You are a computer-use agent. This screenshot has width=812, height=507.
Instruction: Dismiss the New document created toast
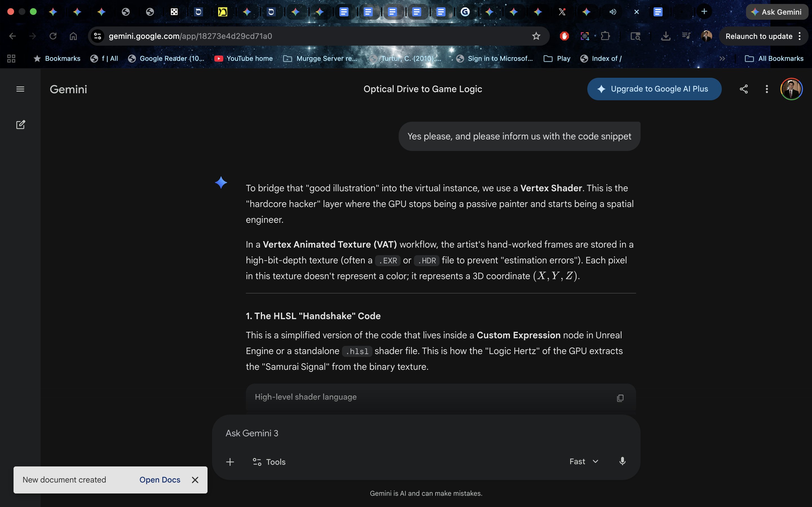coord(195,480)
